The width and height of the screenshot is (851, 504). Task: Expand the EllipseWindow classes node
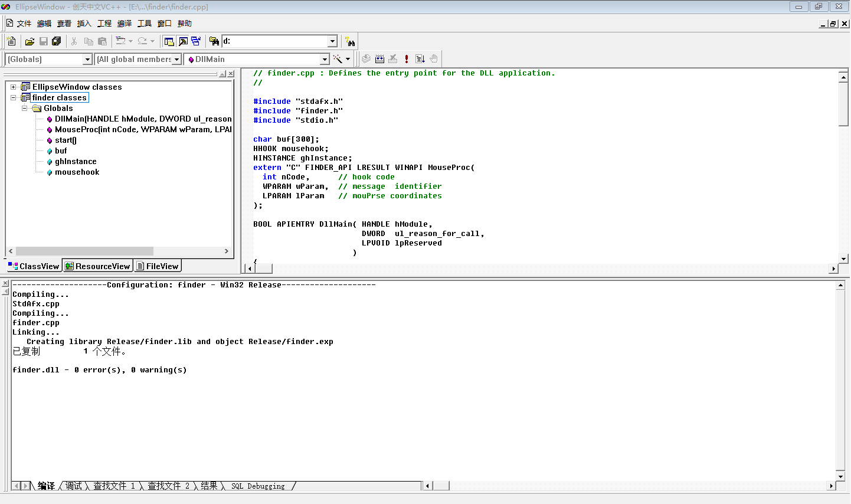click(13, 87)
